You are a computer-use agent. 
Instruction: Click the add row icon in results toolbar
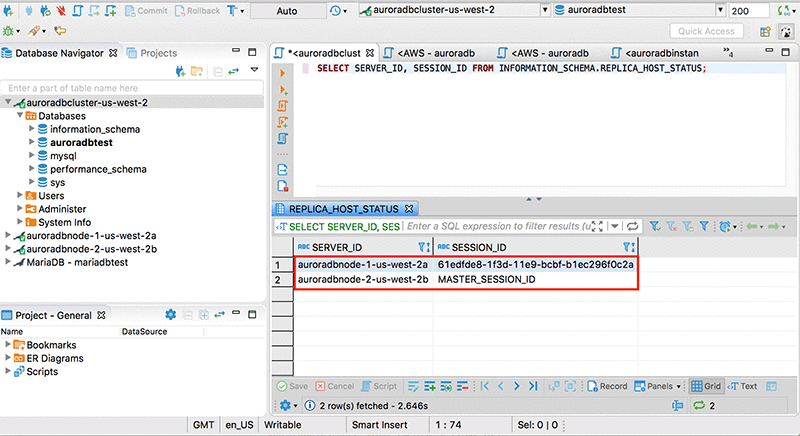(x=430, y=386)
